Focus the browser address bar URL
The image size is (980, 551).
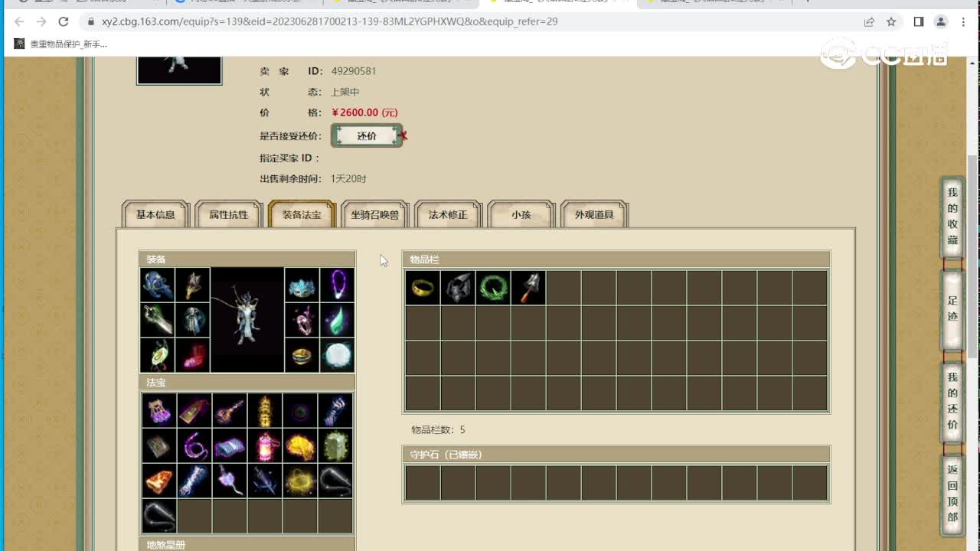pyautogui.click(x=329, y=21)
